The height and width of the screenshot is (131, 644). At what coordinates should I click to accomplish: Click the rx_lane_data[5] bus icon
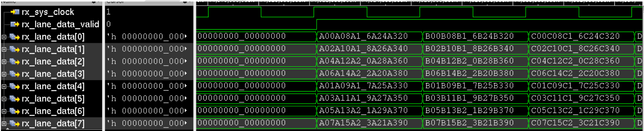[x=15, y=99]
